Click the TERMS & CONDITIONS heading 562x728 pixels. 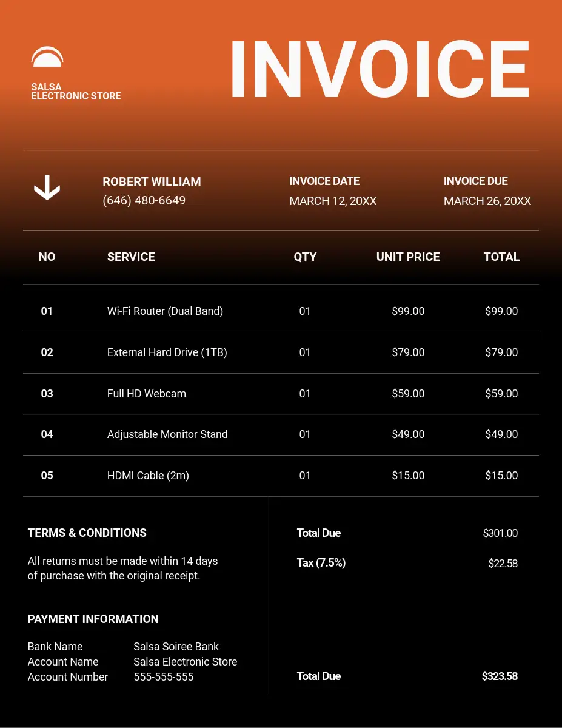[x=87, y=533]
